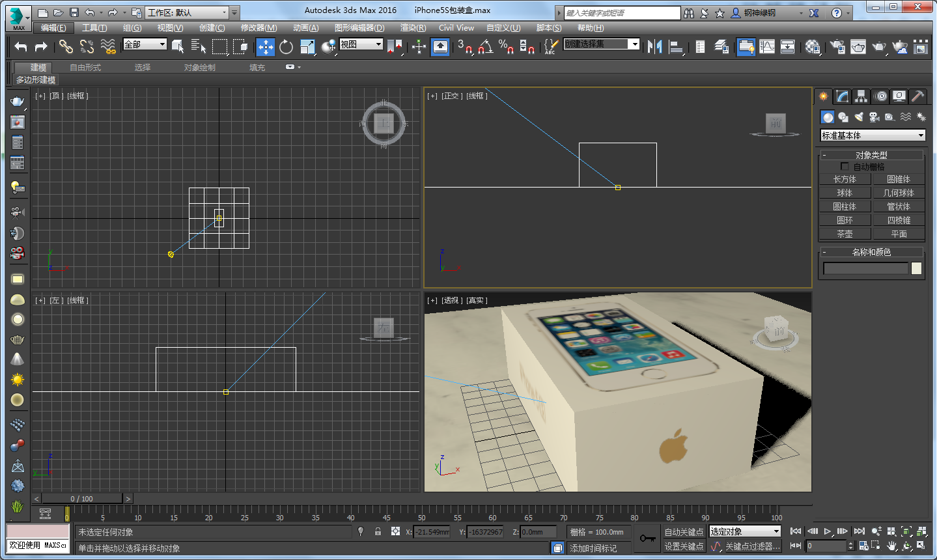Switch to the 对象绘制 ribbon tab

[199, 68]
